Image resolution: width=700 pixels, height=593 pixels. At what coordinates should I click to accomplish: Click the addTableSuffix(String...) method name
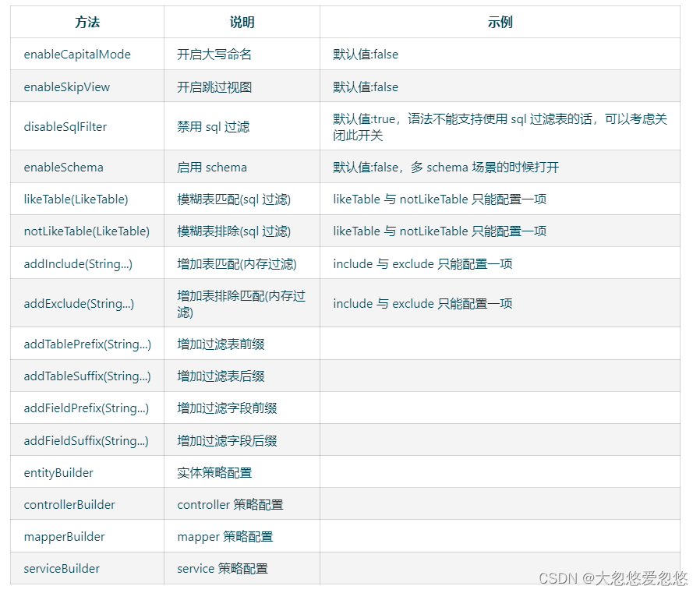[82, 376]
